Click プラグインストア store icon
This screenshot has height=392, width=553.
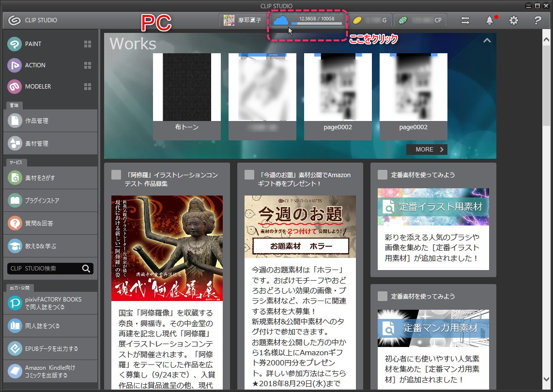(x=15, y=200)
